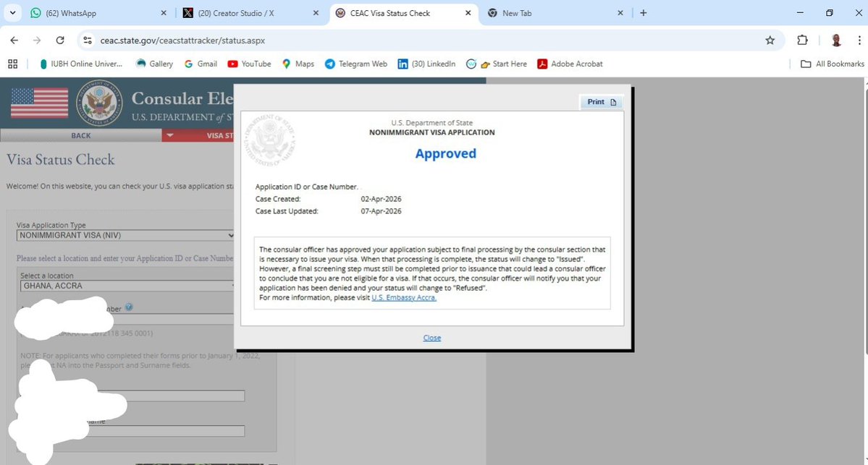This screenshot has height=465, width=868.
Task: Open the Extensions puzzle icon
Action: pyautogui.click(x=802, y=40)
